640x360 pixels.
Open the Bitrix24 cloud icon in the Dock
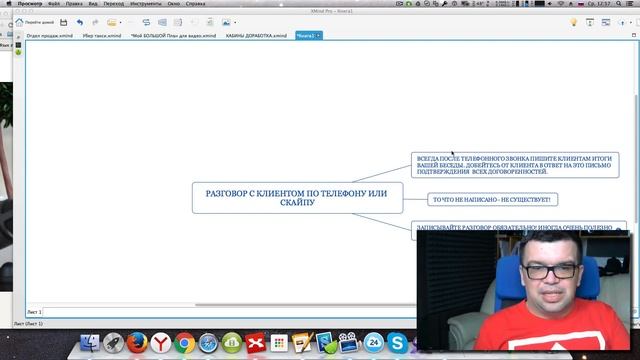click(x=373, y=343)
